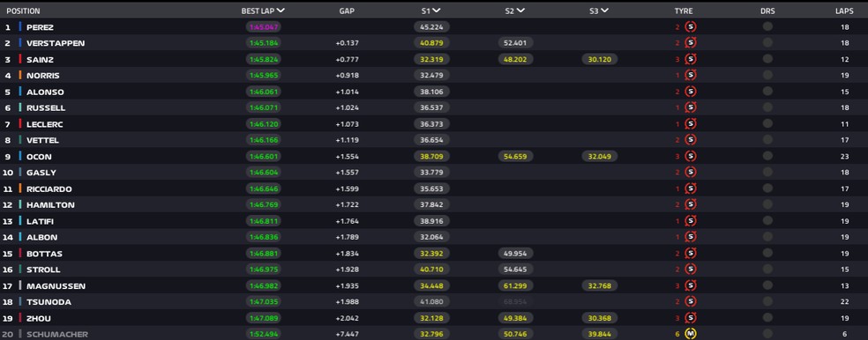Click the GAP column header
868x340 pixels.
[347, 11]
